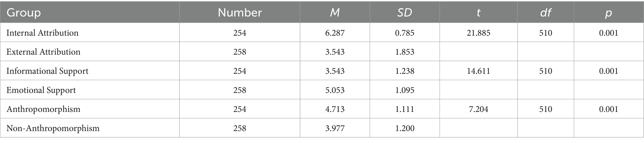
Task: Click the t value 14.611
Action: click(x=479, y=71)
